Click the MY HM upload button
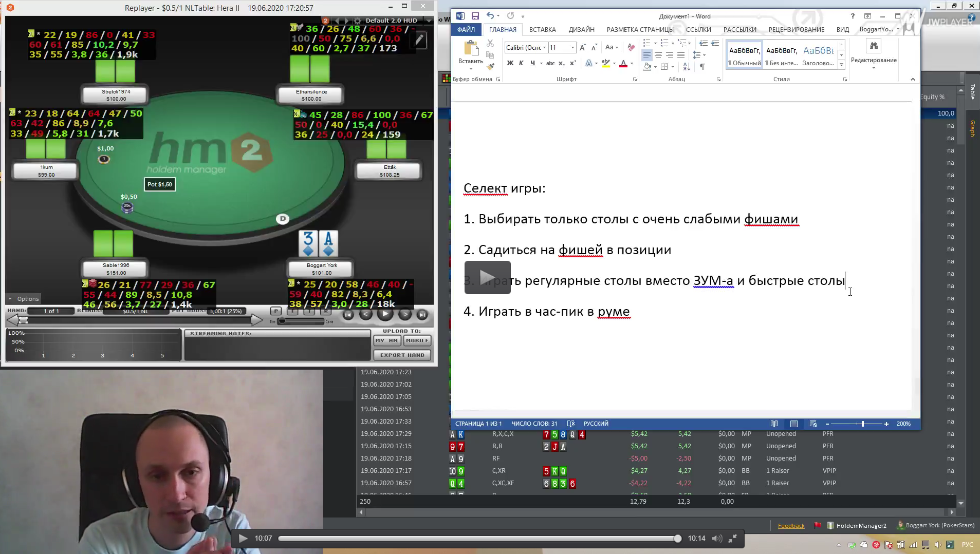Screen dimensions: 980x554 (386, 340)
